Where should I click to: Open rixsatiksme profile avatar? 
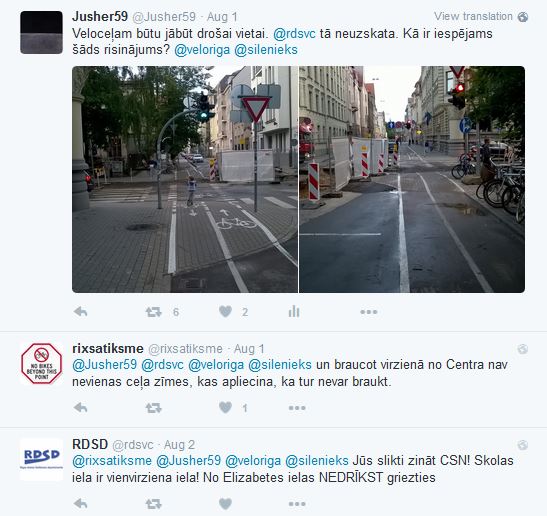click(x=42, y=364)
